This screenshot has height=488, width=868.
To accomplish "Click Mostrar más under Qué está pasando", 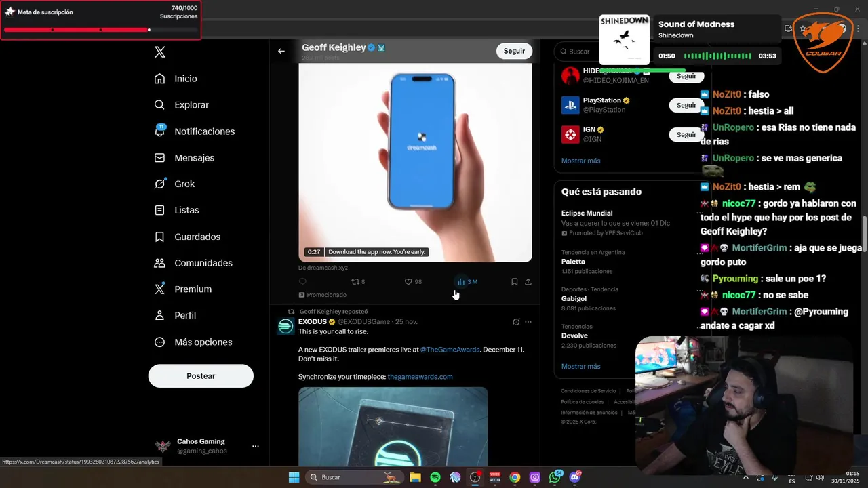I will click(x=580, y=366).
